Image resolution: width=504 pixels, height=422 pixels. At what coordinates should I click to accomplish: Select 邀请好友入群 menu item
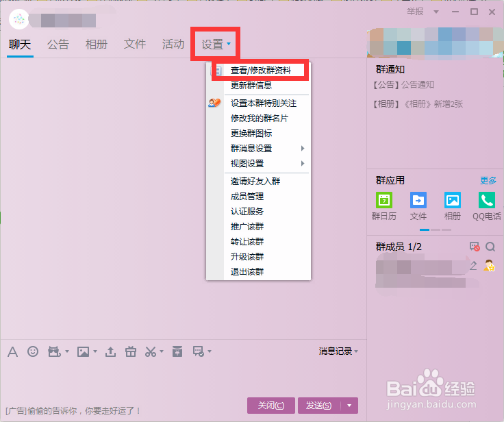click(x=255, y=181)
